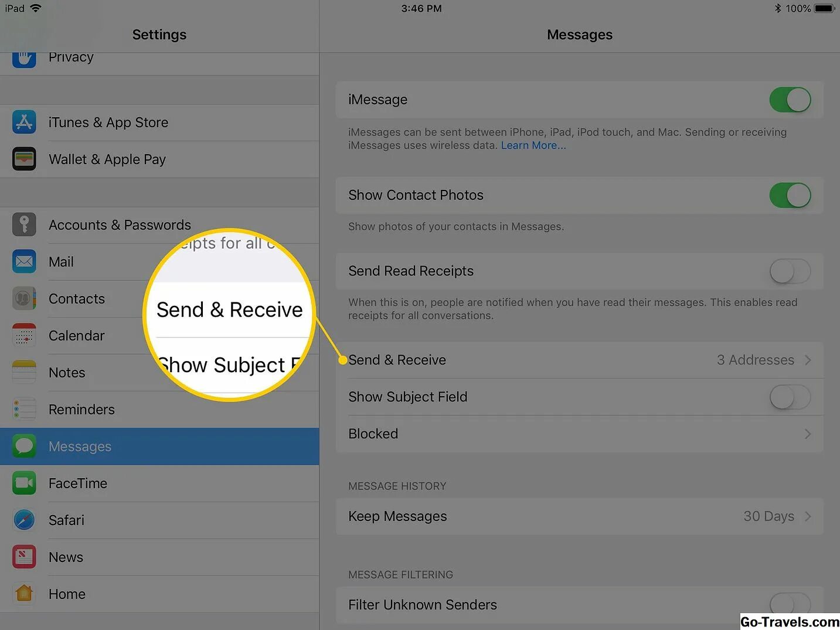Viewport: 840px width, 630px height.
Task: Disable Show Contact Photos switch
Action: pos(790,195)
